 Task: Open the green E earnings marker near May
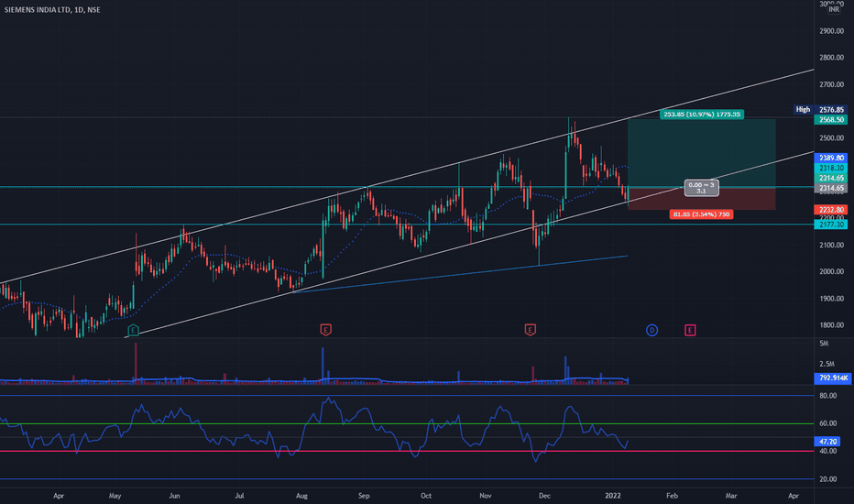133,330
